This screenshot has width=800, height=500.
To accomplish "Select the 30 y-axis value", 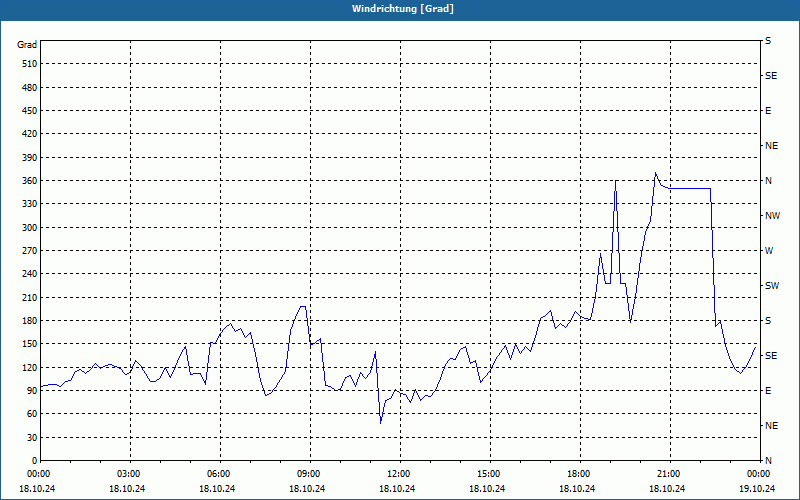I will click(32, 438).
